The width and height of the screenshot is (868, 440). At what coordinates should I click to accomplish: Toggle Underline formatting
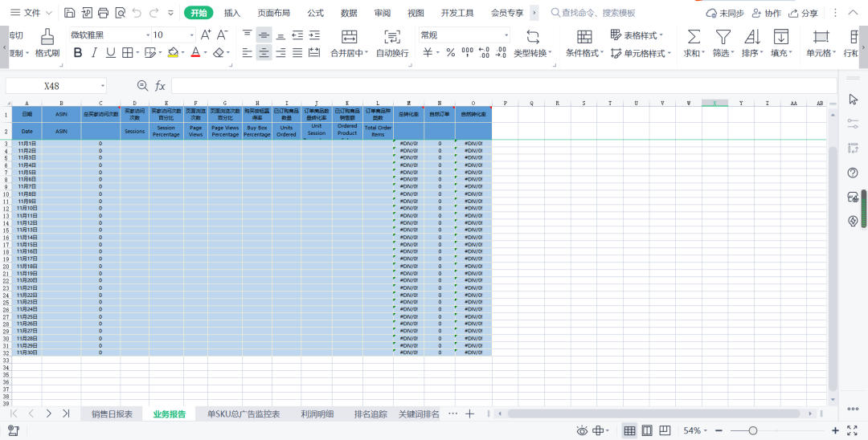coord(111,53)
